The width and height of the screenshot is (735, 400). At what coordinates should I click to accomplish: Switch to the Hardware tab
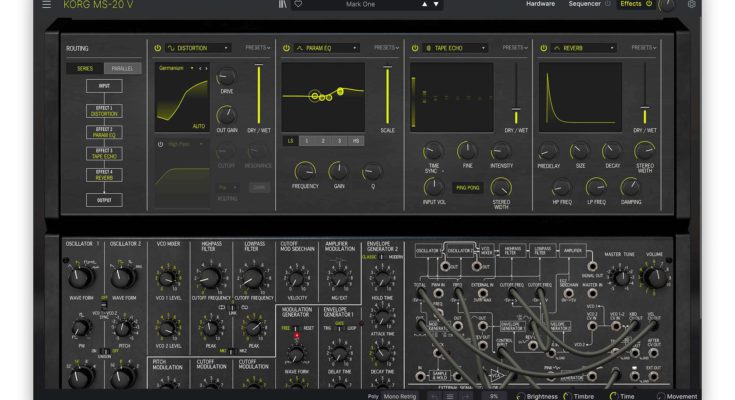pyautogui.click(x=541, y=4)
